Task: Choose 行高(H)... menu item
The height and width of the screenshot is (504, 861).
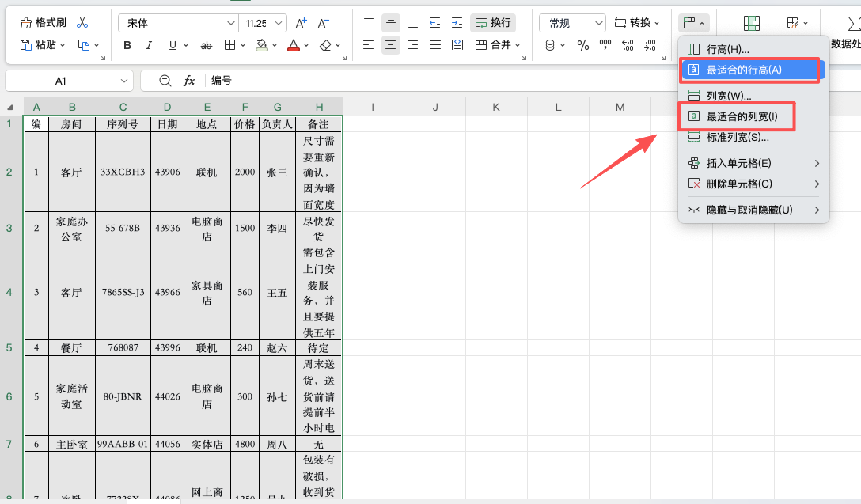Action: pos(753,49)
